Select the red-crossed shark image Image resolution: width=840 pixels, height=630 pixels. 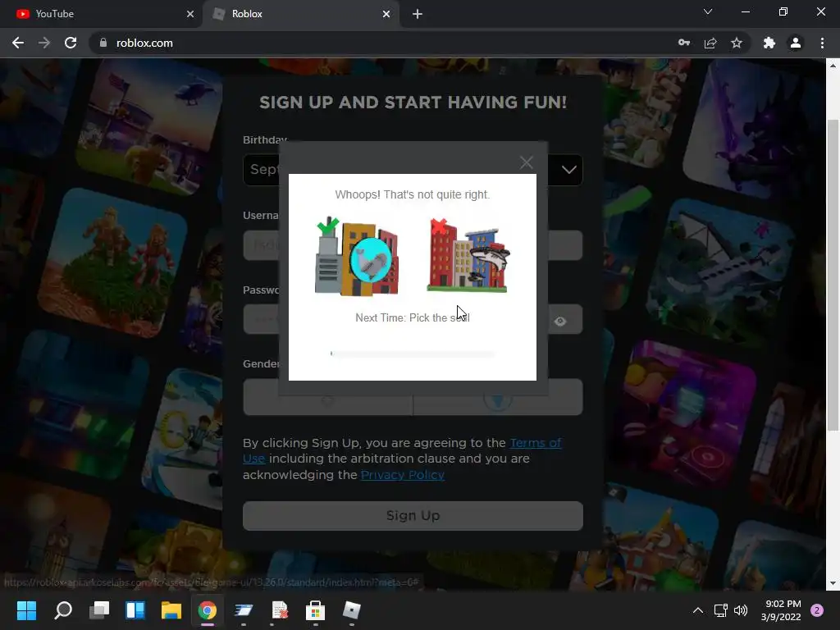[468, 256]
